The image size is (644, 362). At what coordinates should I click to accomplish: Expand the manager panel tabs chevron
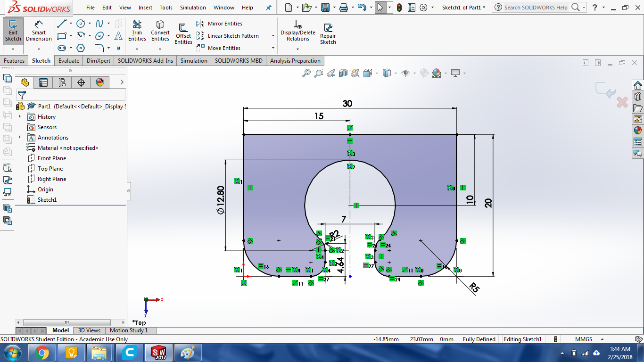[122, 82]
